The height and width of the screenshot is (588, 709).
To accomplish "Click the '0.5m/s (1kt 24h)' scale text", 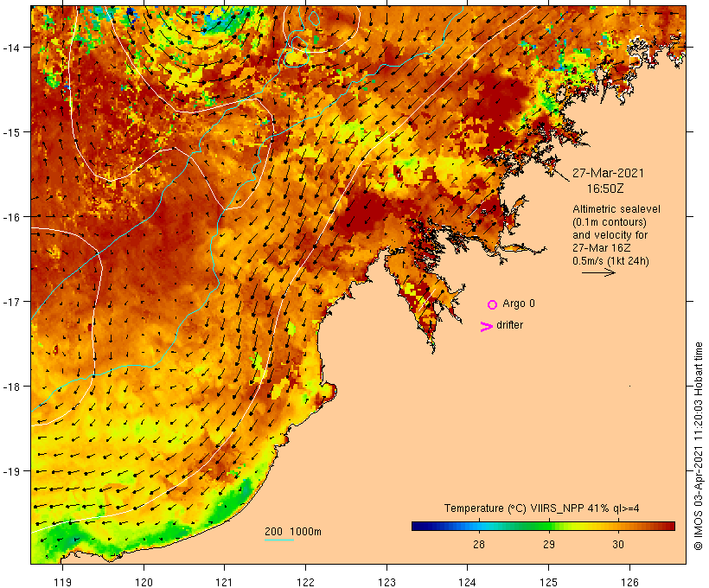I will pos(611,261).
